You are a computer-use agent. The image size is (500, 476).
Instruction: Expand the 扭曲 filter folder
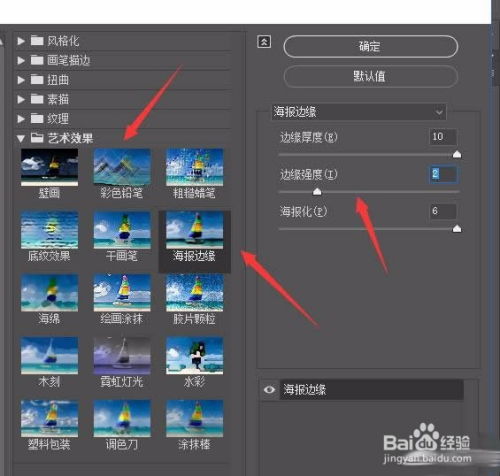click(21, 80)
